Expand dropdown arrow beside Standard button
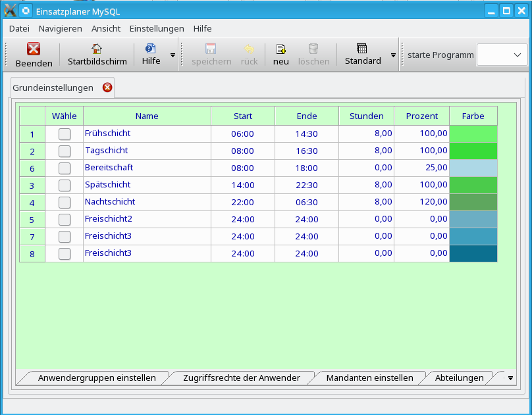The image size is (532, 415). [393, 55]
